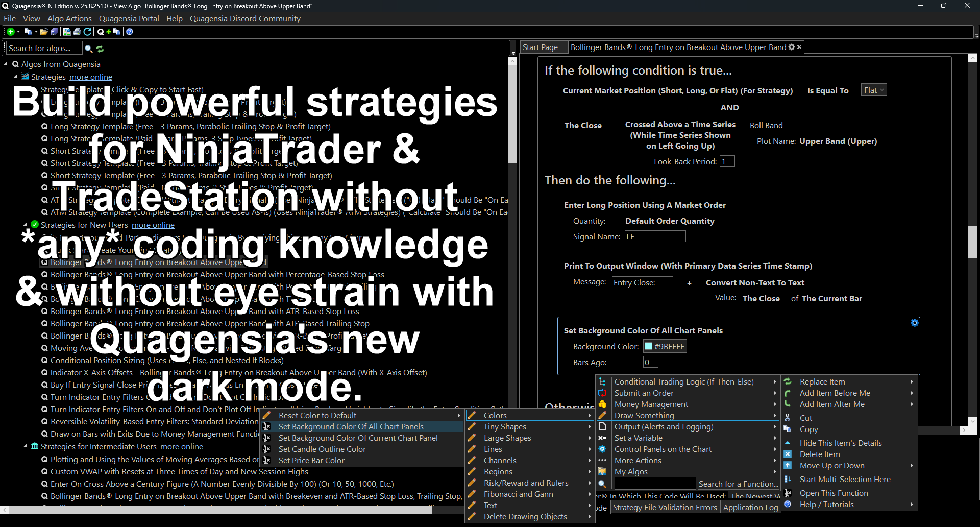
Task: Open dropdown arrow beside the green plus icon
Action: (18, 32)
